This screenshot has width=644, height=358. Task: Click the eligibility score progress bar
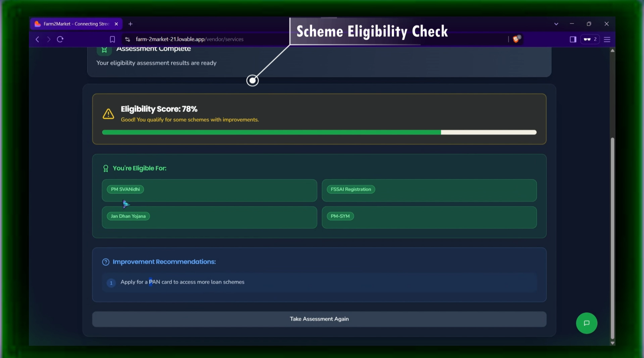319,132
